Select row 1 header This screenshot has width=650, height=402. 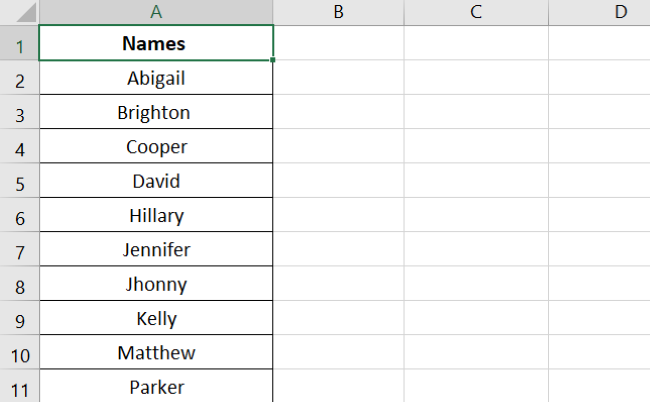click(19, 44)
